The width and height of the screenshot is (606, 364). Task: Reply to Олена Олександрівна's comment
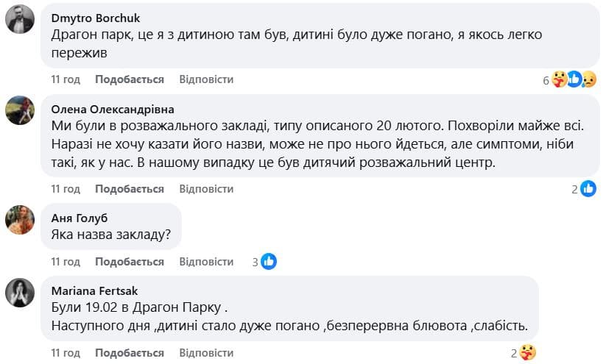206,189
